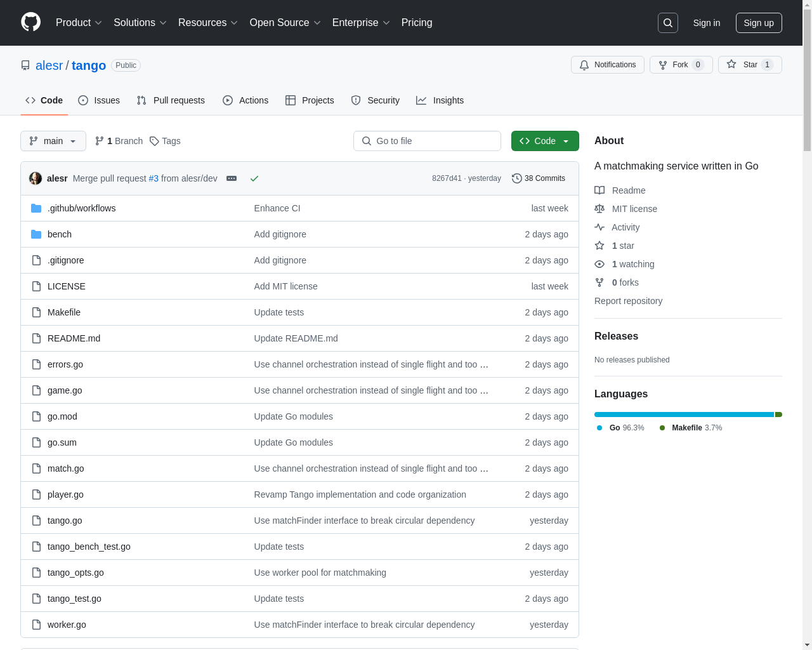Click the Sign up button
Image resolution: width=812 pixels, height=650 pixels.
tap(759, 23)
